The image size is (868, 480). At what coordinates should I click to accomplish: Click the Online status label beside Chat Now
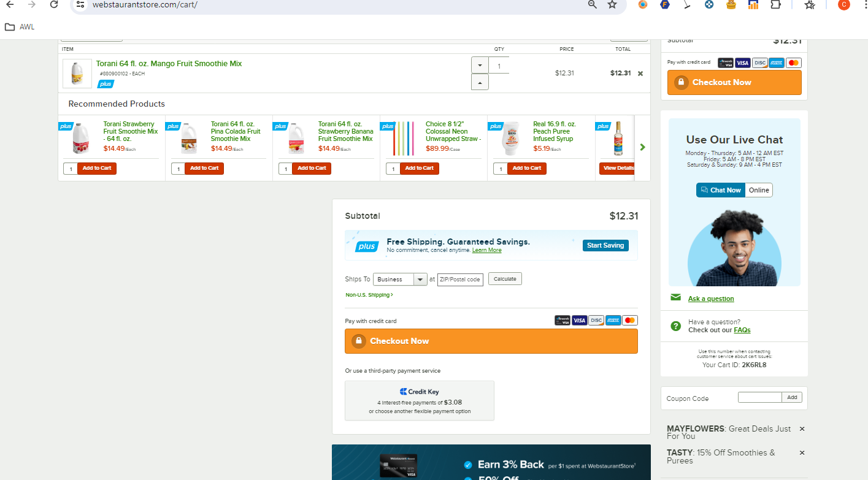pyautogui.click(x=759, y=190)
